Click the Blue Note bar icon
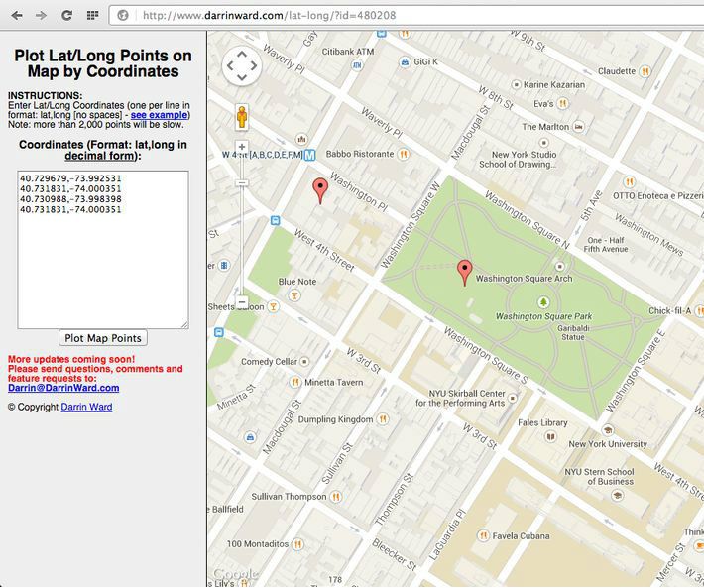Image resolution: width=704 pixels, height=588 pixels. 294,295
